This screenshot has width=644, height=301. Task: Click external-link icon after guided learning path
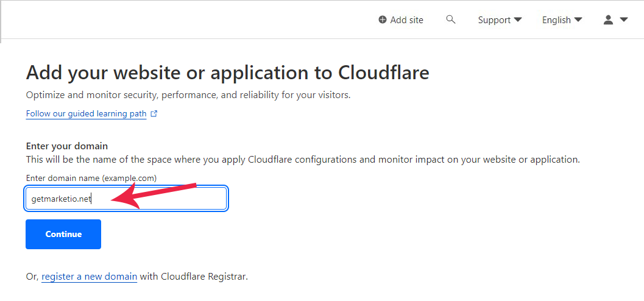coord(154,114)
